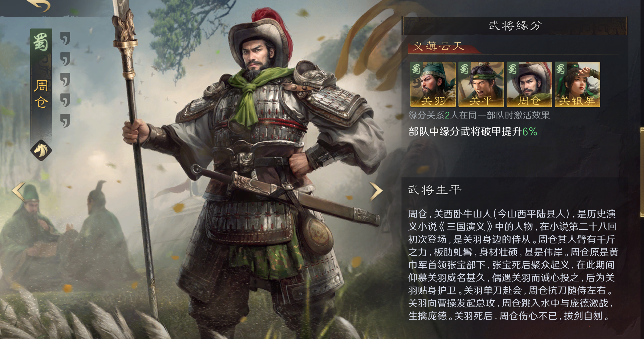Click the first star rank slot
Image resolution: width=644 pixels, height=339 pixels.
point(65,38)
